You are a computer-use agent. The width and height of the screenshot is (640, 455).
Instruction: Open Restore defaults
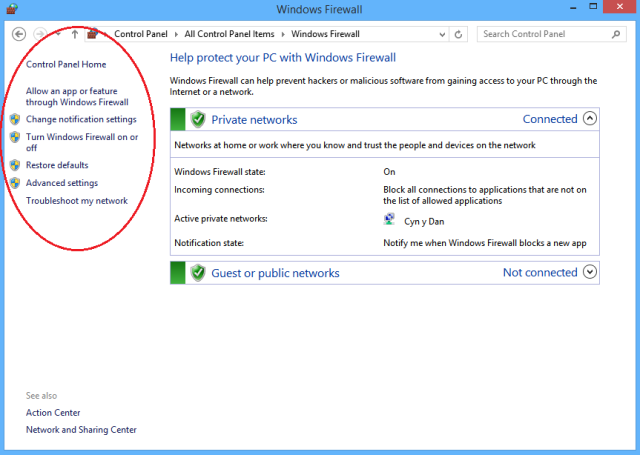pos(57,165)
